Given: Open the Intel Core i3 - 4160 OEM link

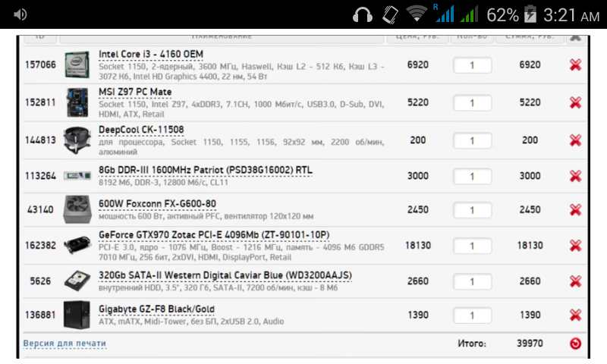Looking at the screenshot, I should (x=151, y=55).
